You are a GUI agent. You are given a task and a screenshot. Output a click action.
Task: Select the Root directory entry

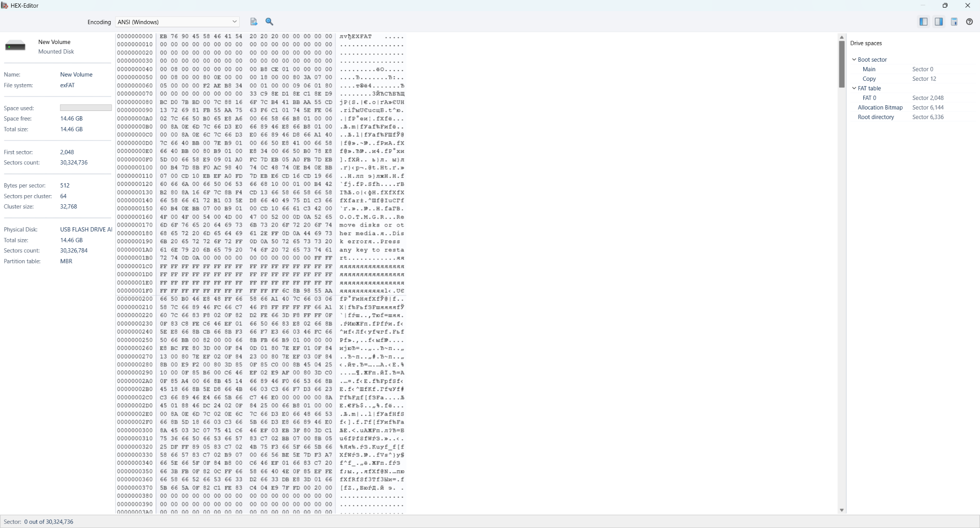pos(876,117)
